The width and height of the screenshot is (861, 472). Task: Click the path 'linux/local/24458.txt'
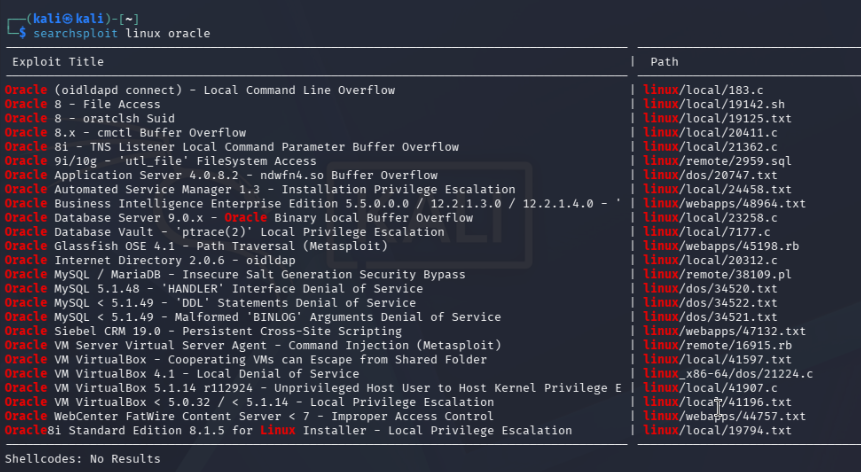tap(718, 189)
